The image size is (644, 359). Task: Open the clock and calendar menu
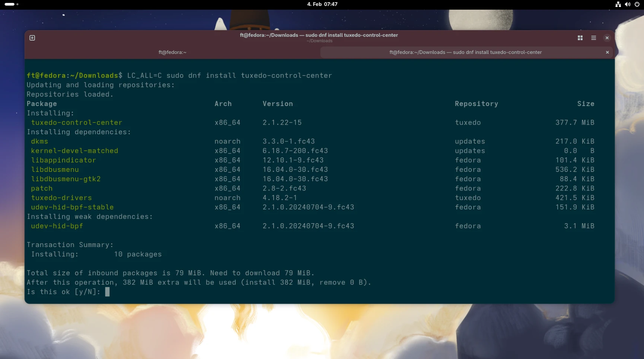(322, 4)
